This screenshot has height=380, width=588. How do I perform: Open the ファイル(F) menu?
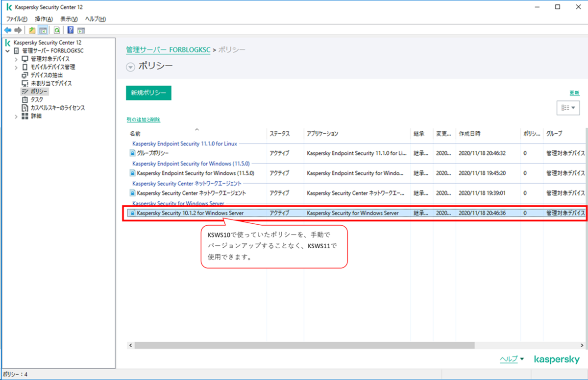pos(17,19)
